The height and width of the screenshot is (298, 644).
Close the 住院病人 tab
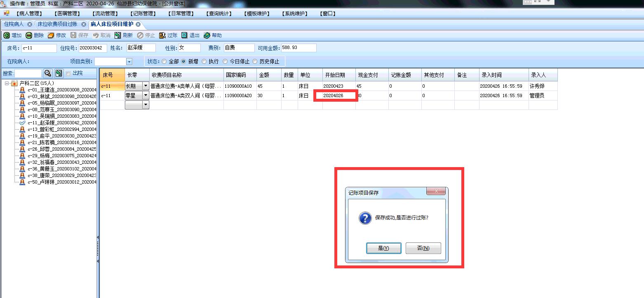point(30,24)
